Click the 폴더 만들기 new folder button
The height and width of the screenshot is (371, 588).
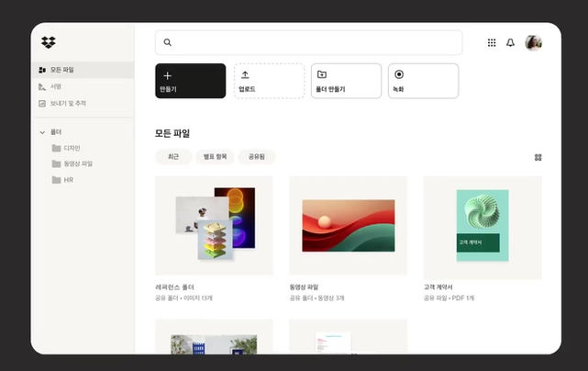tap(346, 81)
